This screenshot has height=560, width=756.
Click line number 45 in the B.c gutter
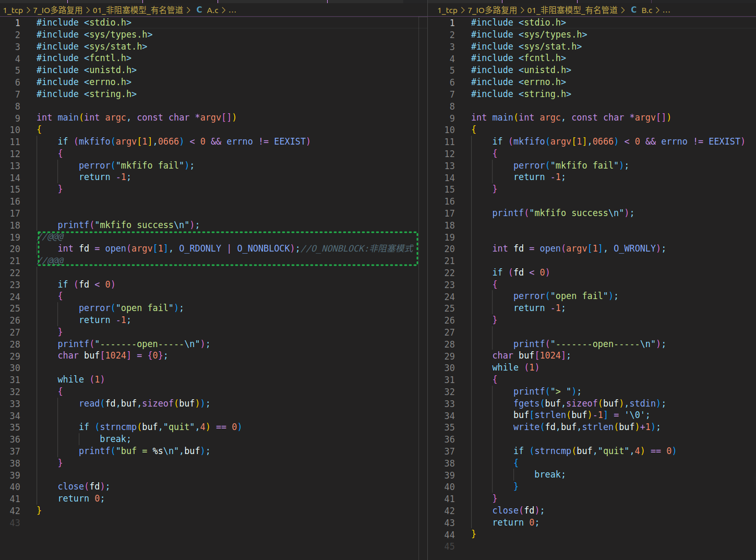449,546
